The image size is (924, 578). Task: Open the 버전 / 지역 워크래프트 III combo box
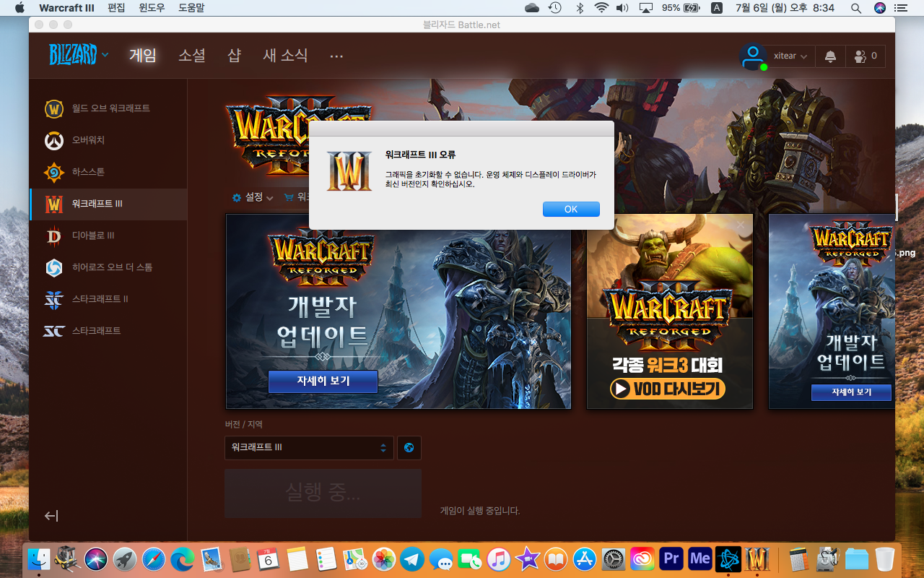click(x=309, y=447)
